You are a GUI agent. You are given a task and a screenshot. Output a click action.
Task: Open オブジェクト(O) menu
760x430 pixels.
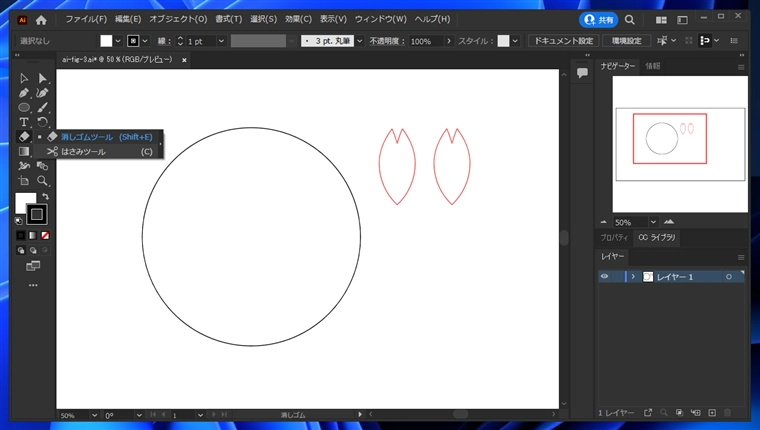click(178, 19)
